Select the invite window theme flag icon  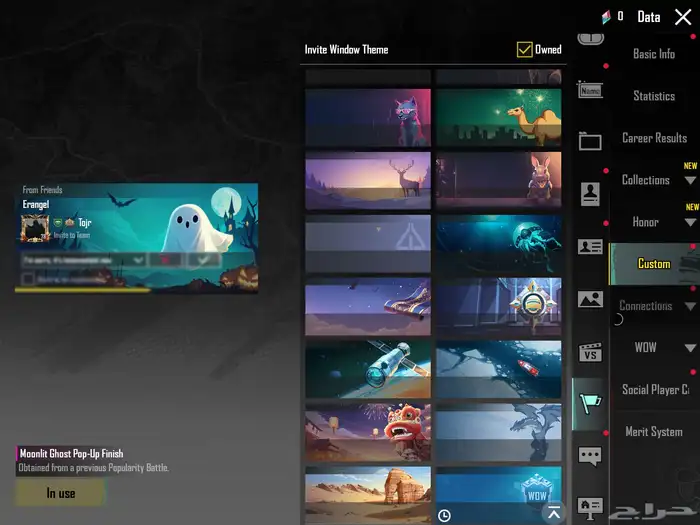(590, 404)
